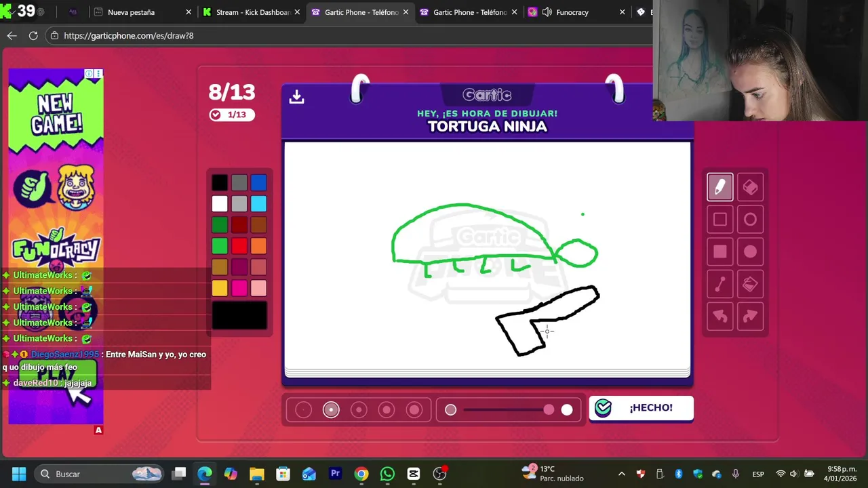Screen dimensions: 868x488
Task: Select the Eraser tool
Action: [x=750, y=187]
